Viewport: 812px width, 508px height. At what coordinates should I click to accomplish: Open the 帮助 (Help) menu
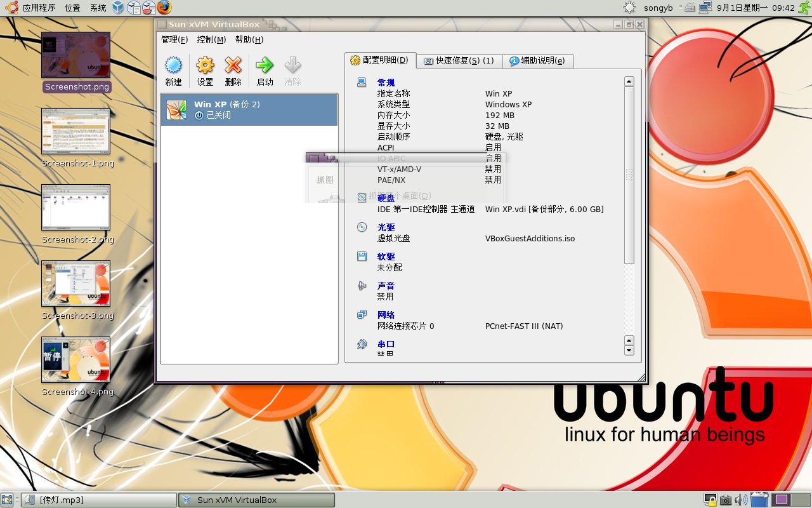coord(249,39)
